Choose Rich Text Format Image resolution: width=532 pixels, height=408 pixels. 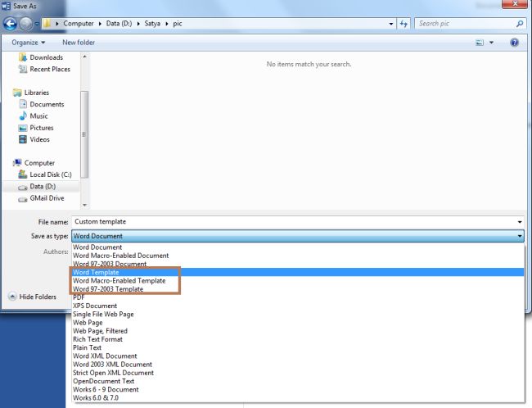298,339
